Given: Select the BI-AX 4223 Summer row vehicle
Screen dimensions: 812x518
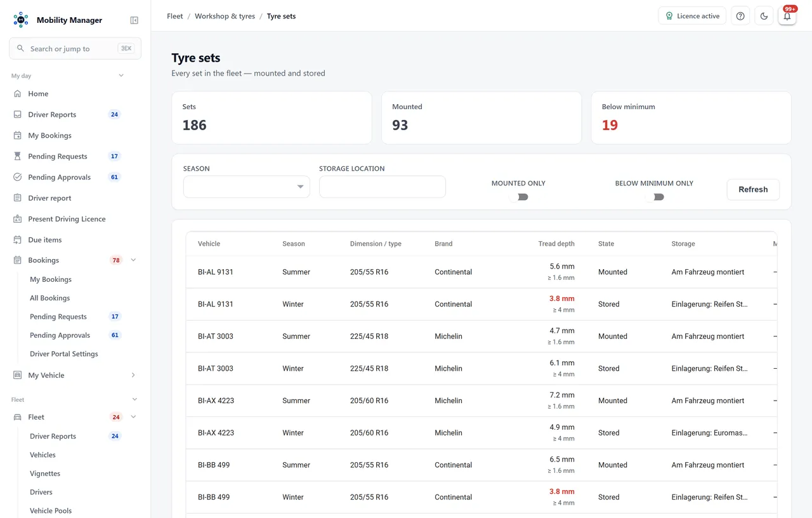Looking at the screenshot, I should pyautogui.click(x=216, y=401).
